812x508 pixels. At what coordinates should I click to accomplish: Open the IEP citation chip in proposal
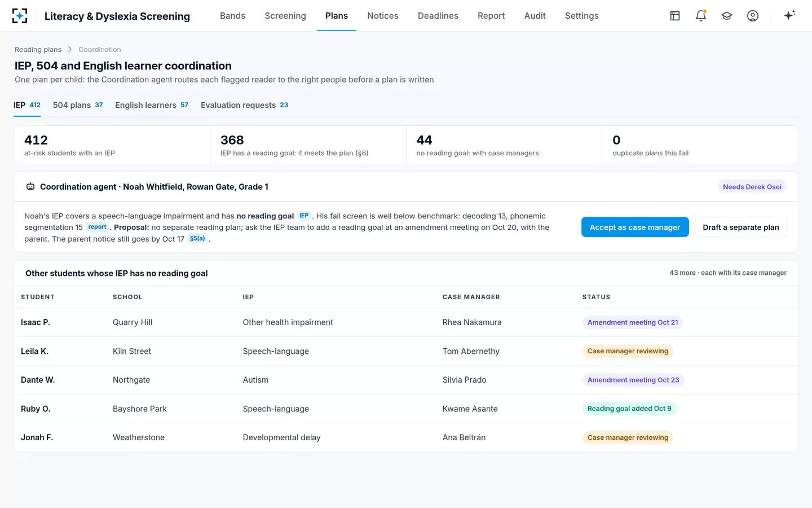304,216
